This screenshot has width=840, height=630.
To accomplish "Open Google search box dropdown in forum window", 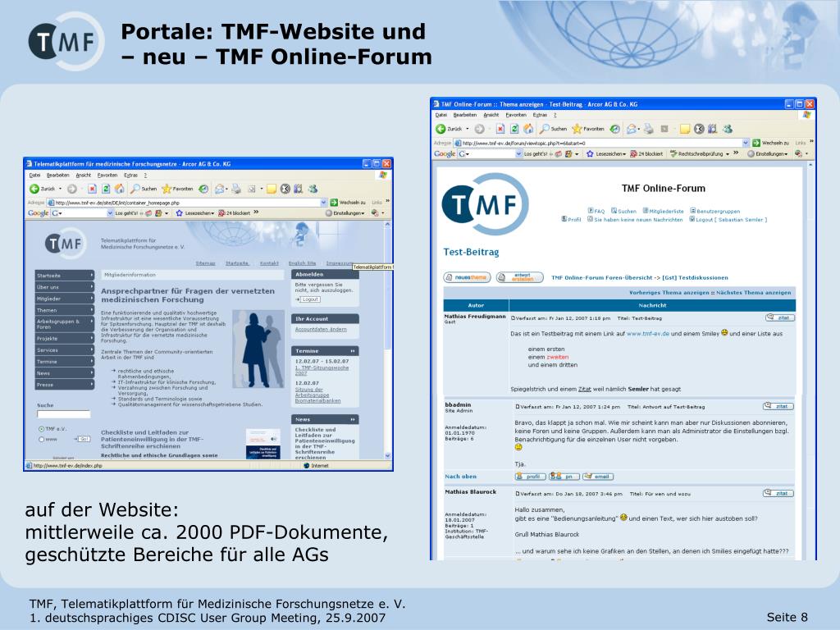I will 518,153.
